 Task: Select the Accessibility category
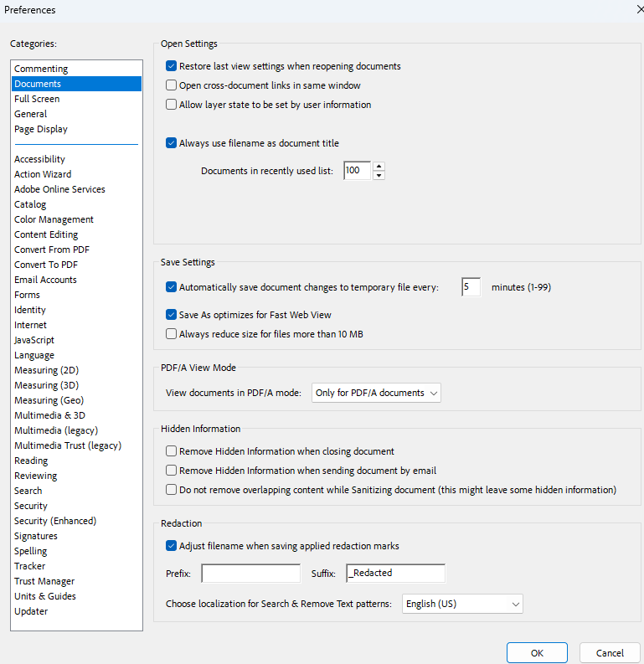(76, 159)
